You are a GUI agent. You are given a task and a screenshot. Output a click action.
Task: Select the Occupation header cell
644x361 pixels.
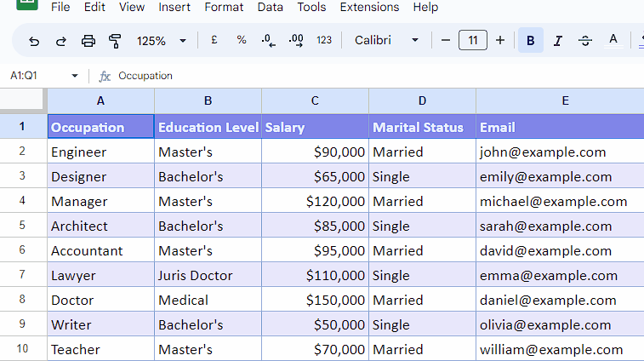tap(100, 127)
